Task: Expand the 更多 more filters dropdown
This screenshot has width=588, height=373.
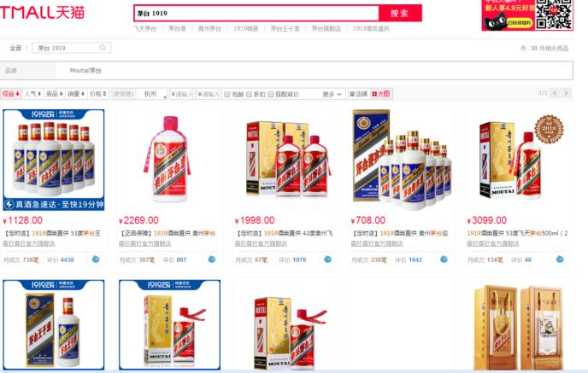Action: tap(332, 95)
